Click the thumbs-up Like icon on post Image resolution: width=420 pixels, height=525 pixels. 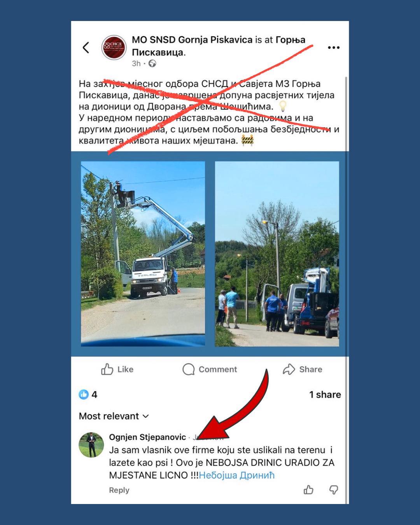107,369
